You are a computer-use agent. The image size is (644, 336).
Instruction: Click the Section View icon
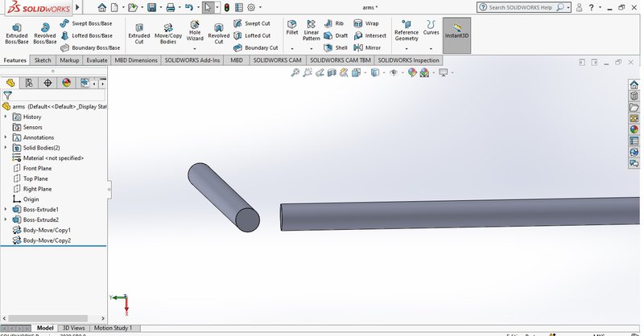tap(332, 72)
